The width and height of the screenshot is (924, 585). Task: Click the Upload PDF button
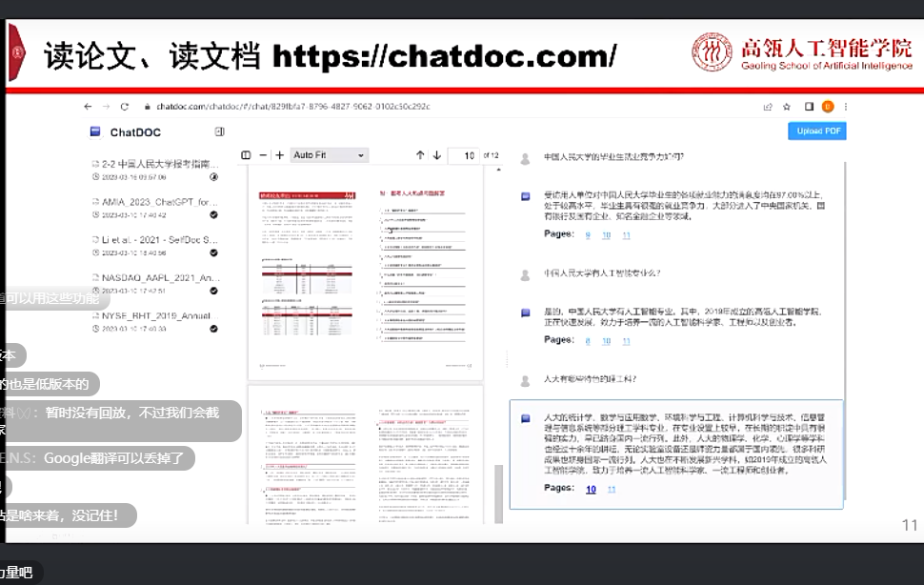[x=815, y=131]
